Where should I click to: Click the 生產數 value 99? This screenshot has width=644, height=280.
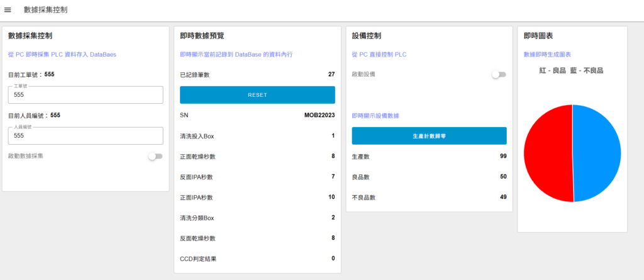(x=502, y=156)
